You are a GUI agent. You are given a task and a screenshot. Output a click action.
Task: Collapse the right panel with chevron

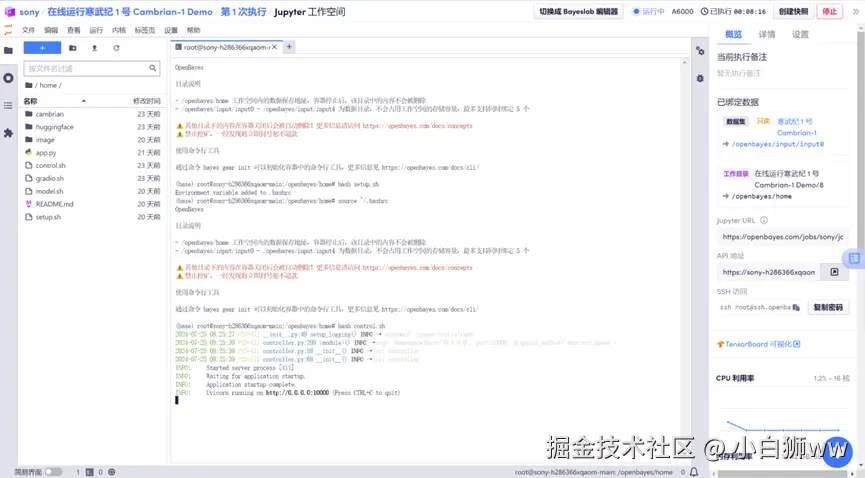856,12
